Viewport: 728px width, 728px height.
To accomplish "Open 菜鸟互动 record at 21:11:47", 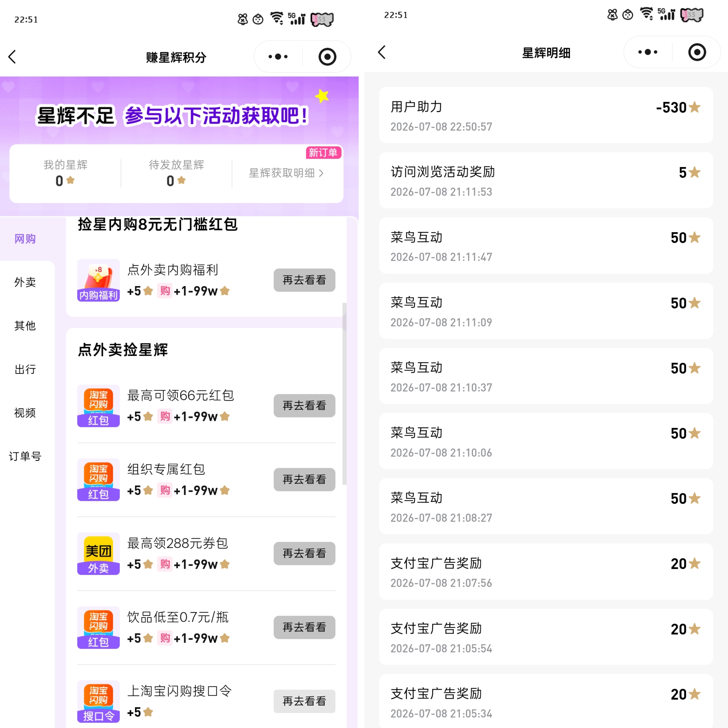I will click(x=546, y=245).
